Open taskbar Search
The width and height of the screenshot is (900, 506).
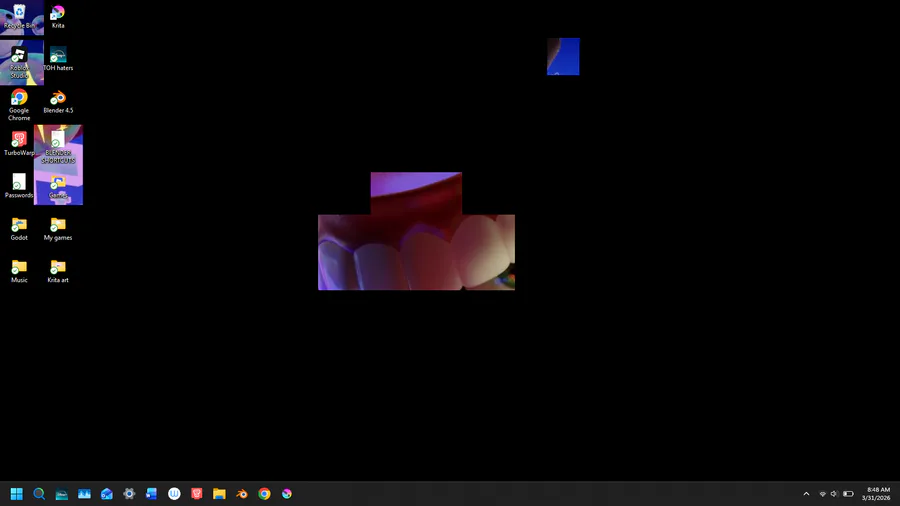point(39,494)
